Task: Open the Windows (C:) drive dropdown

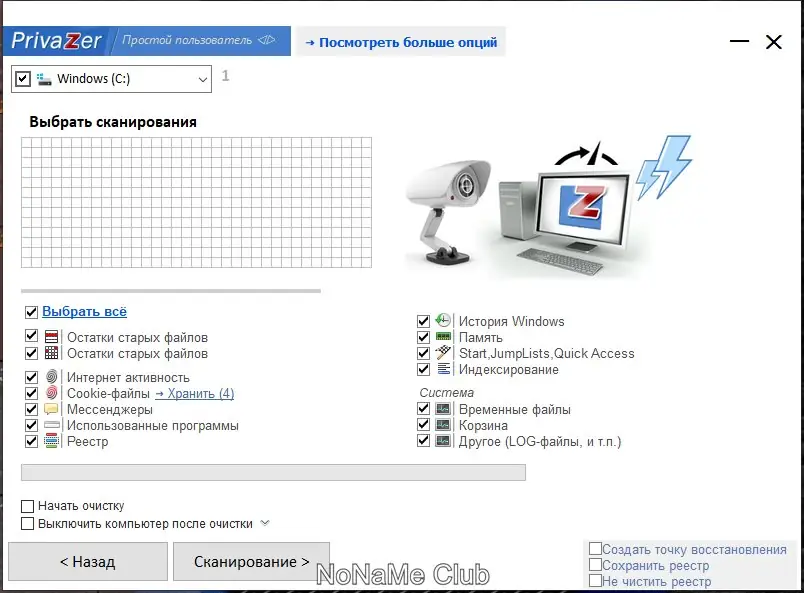Action: pyautogui.click(x=203, y=80)
